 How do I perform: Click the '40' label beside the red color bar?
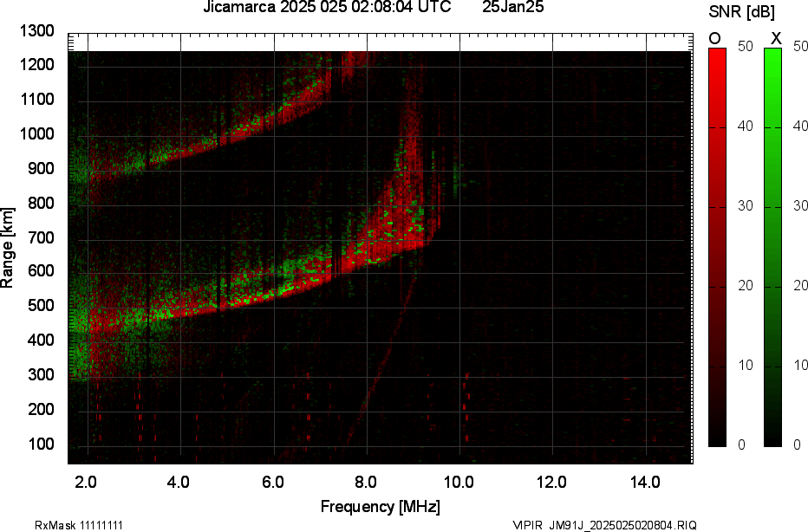(x=745, y=126)
